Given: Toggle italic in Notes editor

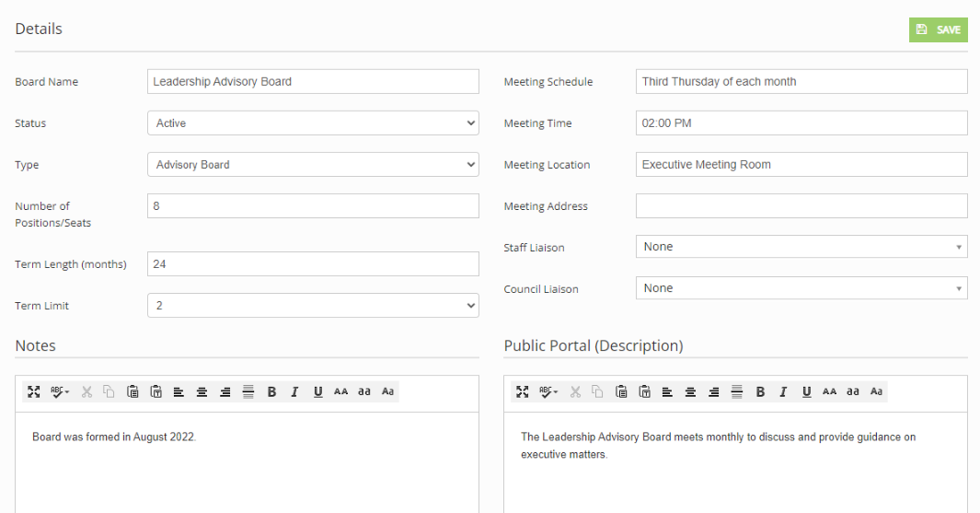Looking at the screenshot, I should tap(294, 391).
